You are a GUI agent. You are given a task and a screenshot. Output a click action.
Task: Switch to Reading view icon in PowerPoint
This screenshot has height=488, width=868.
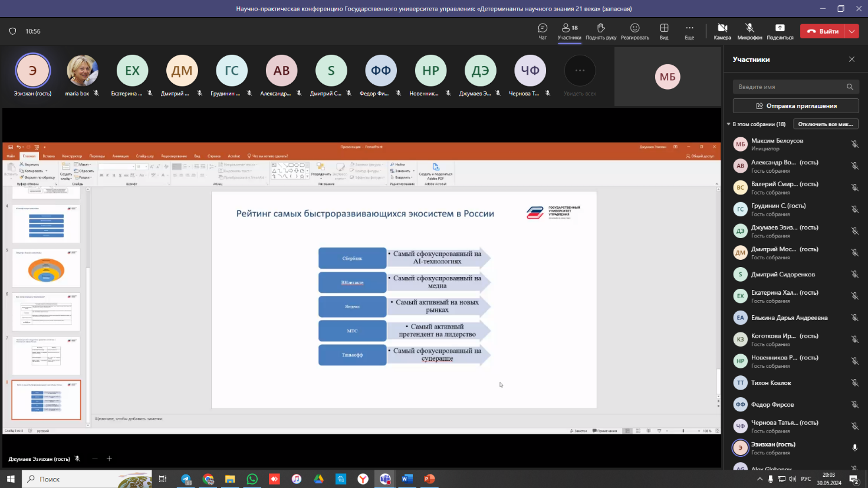point(648,431)
